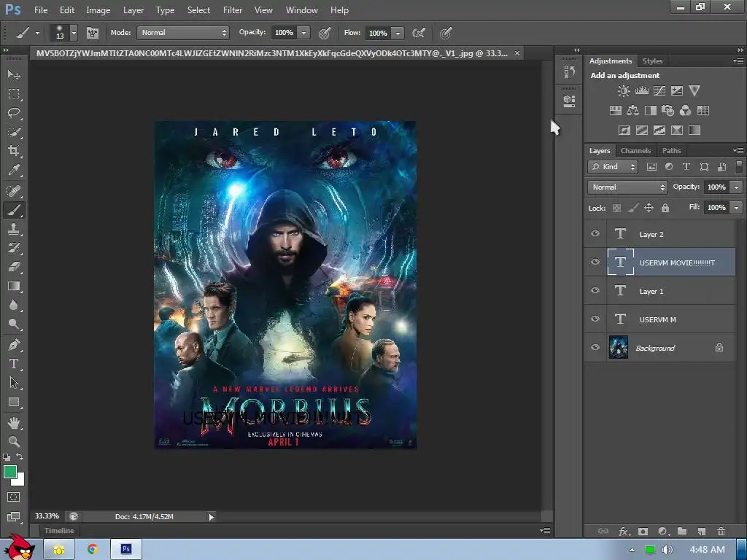Click the background white color swatch

click(20, 481)
